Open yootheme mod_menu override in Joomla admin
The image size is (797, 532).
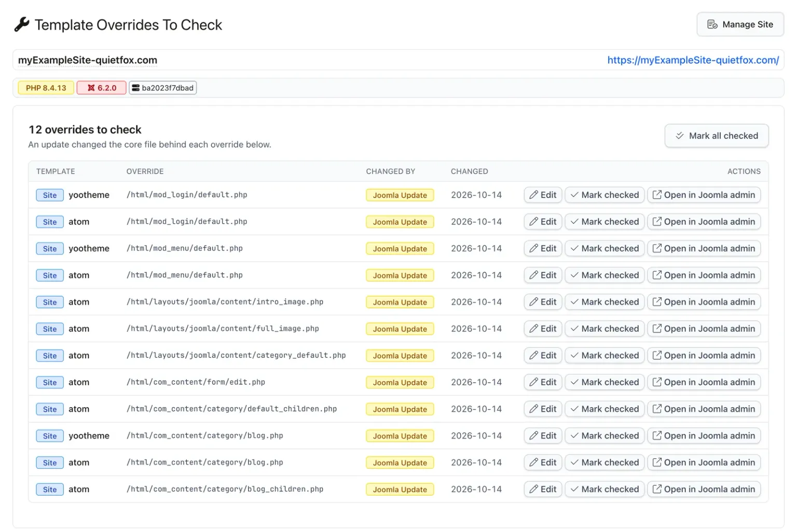(x=704, y=248)
